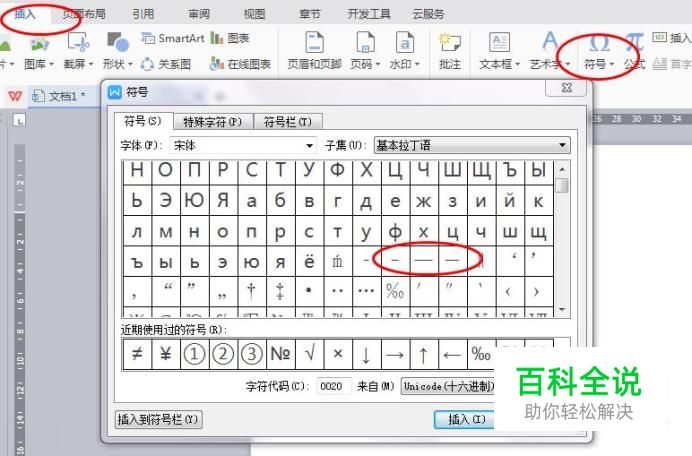The width and height of the screenshot is (692, 456).
Task: Switch to the 审阅 ribbon tab
Action: pyautogui.click(x=199, y=14)
